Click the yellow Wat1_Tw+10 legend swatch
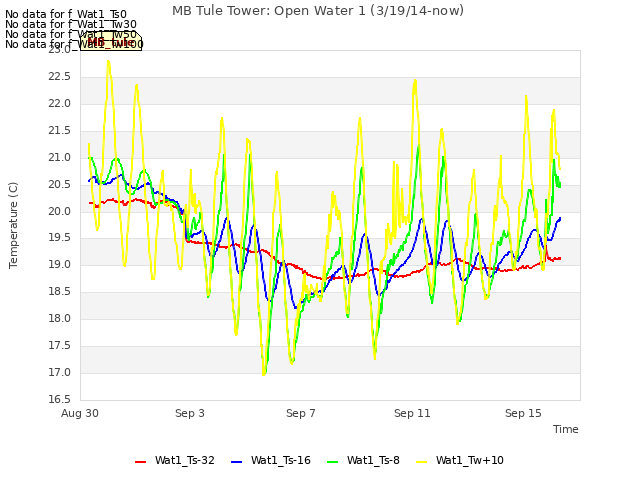 pyautogui.click(x=422, y=462)
